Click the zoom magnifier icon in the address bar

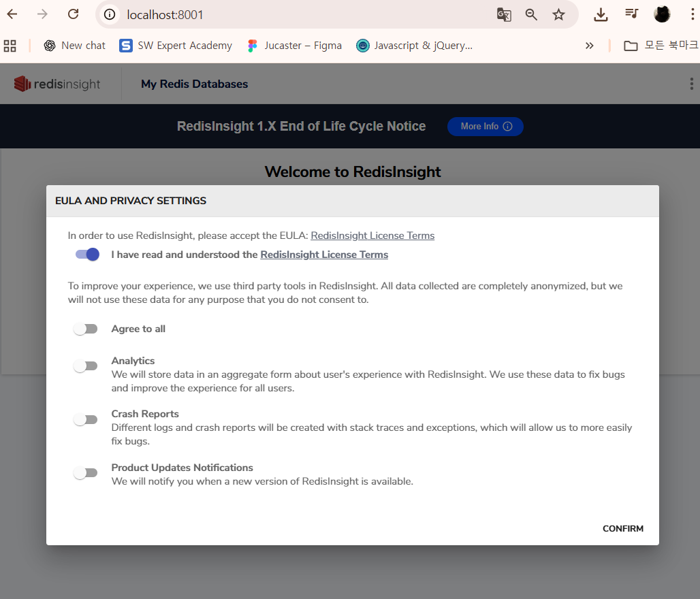point(531,15)
